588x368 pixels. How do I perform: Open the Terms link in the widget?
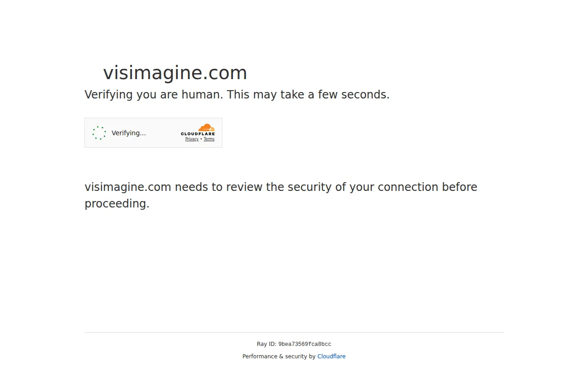[x=209, y=139]
